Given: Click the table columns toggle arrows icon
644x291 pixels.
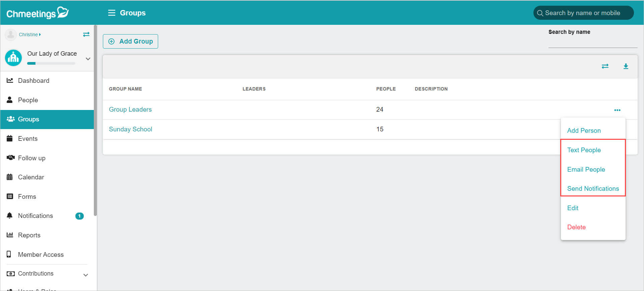Looking at the screenshot, I should (x=605, y=66).
